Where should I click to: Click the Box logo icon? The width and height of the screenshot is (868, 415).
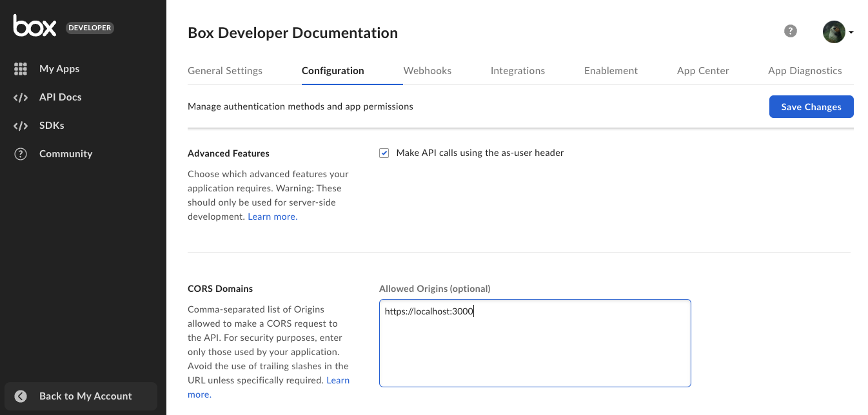coord(35,26)
